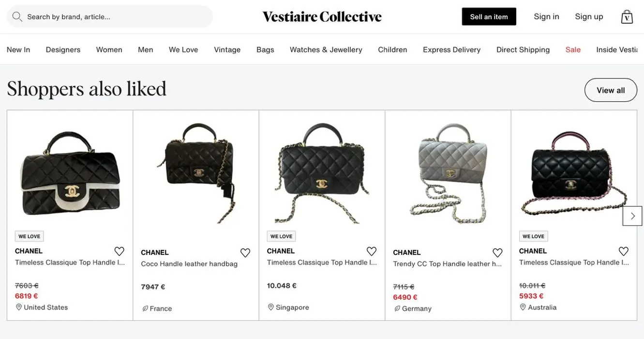Click the Sign in link
Screen dimensions: 644x339
point(546,16)
